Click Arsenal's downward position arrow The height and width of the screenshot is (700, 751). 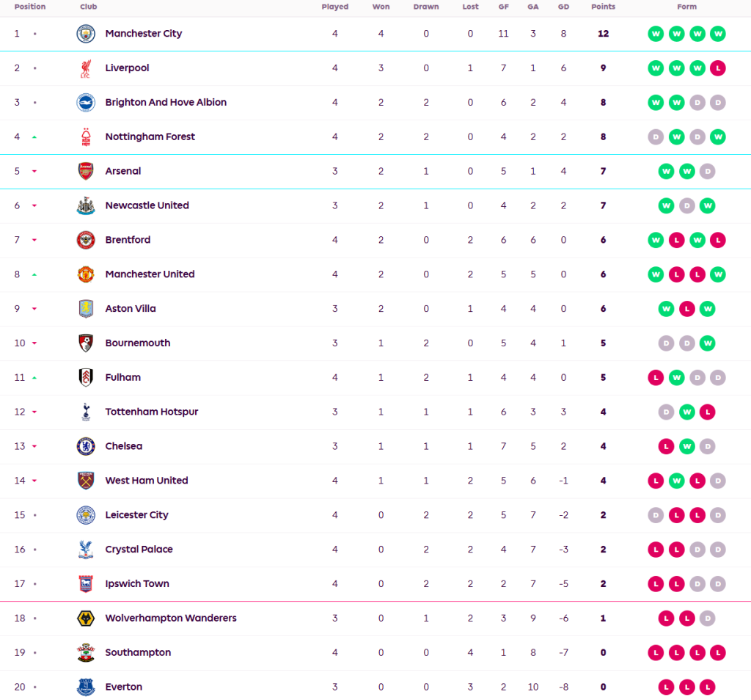(x=34, y=172)
